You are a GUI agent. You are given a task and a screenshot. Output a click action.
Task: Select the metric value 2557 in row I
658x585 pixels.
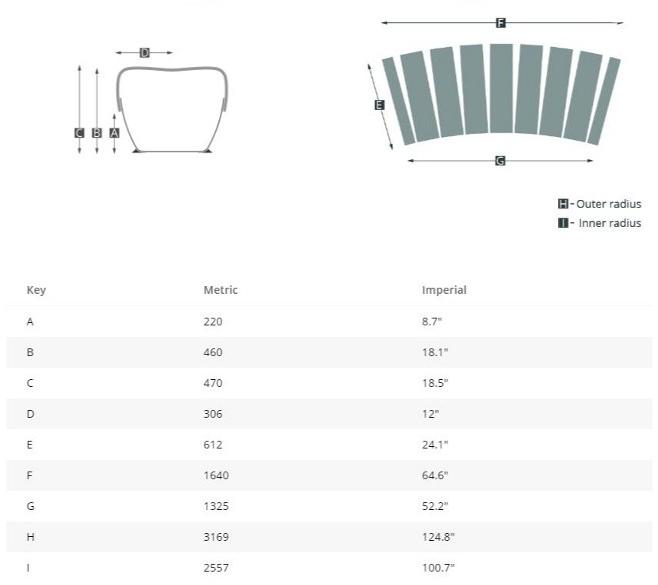click(x=215, y=568)
